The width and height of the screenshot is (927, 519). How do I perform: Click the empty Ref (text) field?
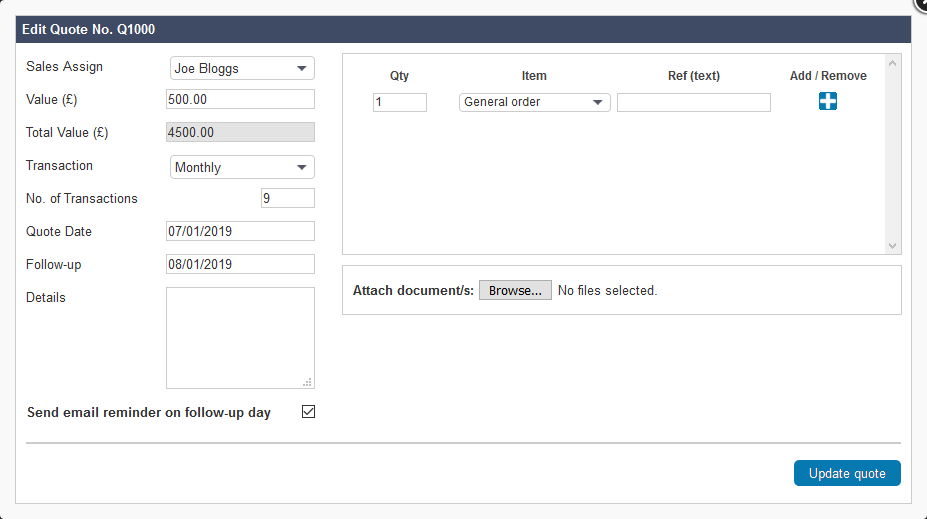[693, 102]
